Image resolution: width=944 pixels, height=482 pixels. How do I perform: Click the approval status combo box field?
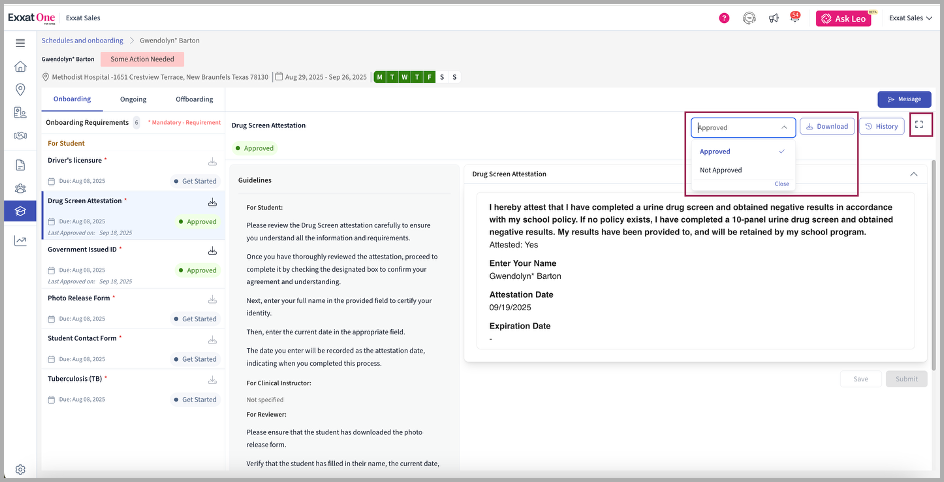[742, 127]
